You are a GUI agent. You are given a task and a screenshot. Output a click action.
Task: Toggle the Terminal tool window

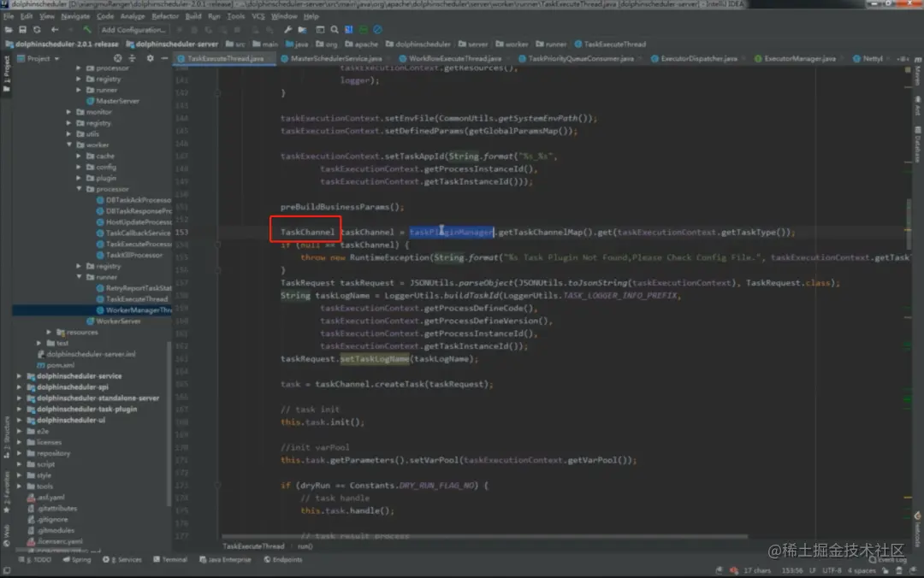click(170, 560)
